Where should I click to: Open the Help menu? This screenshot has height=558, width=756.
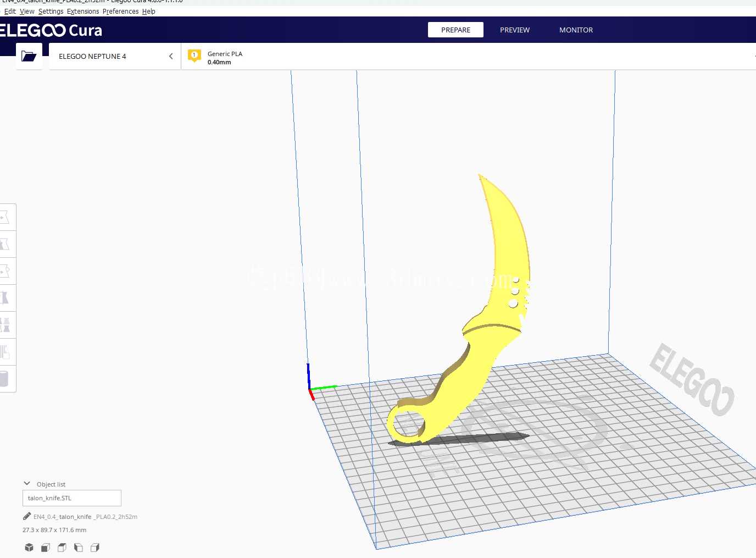[148, 11]
